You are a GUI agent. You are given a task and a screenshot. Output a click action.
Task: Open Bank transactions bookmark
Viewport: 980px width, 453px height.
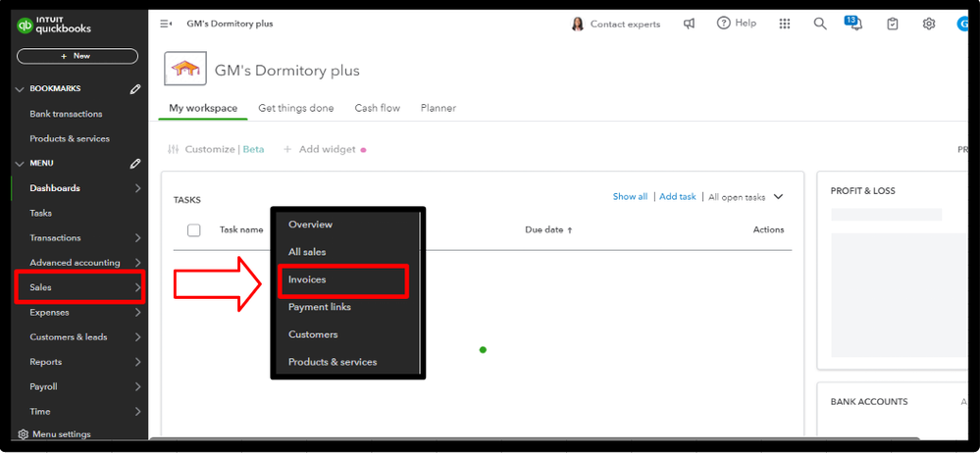(66, 114)
